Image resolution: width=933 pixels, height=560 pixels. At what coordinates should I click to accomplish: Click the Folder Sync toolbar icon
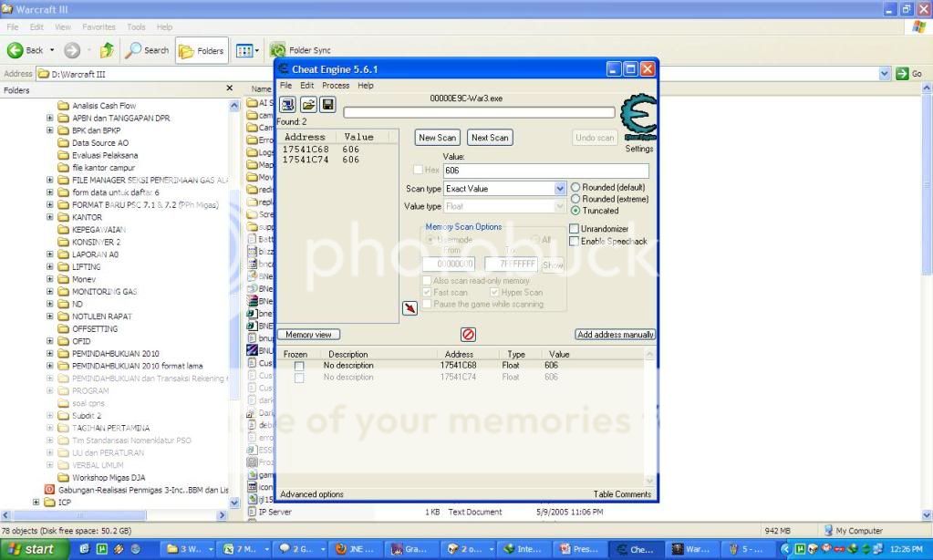pos(277,51)
